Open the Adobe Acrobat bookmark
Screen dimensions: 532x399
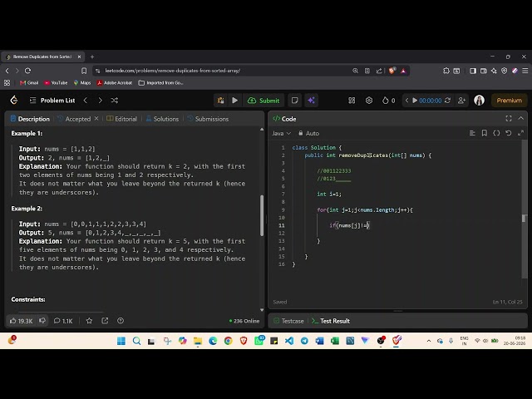[x=115, y=83]
